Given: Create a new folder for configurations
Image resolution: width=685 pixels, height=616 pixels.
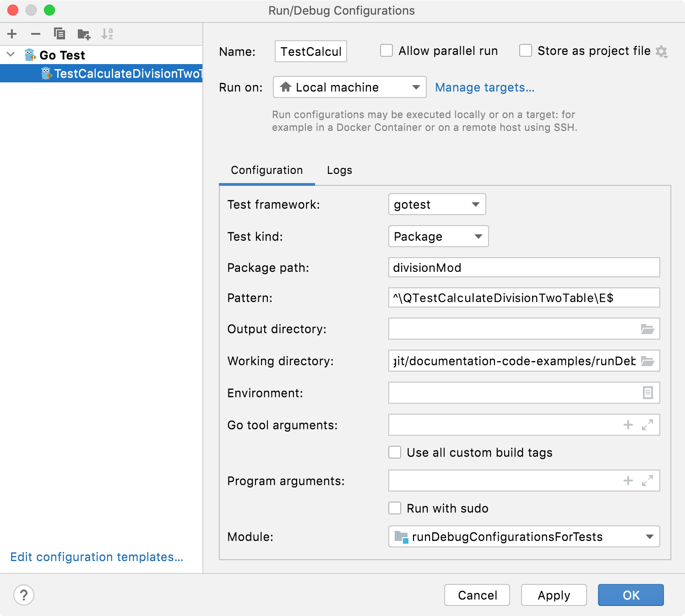Looking at the screenshot, I should coord(83,33).
